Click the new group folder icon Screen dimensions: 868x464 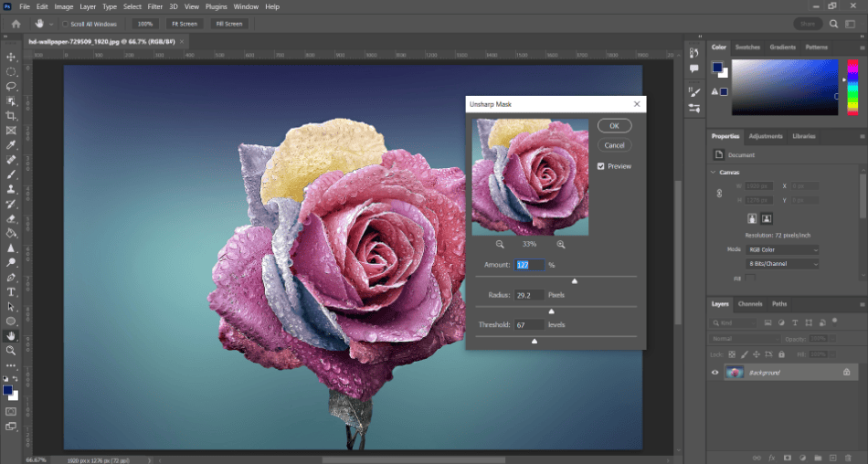[x=818, y=458]
